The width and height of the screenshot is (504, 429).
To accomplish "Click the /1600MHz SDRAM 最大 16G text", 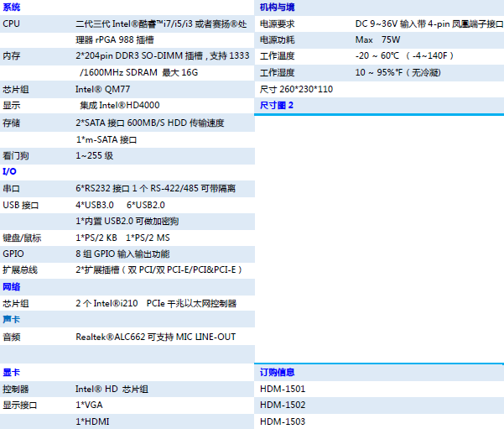I will (x=139, y=72).
